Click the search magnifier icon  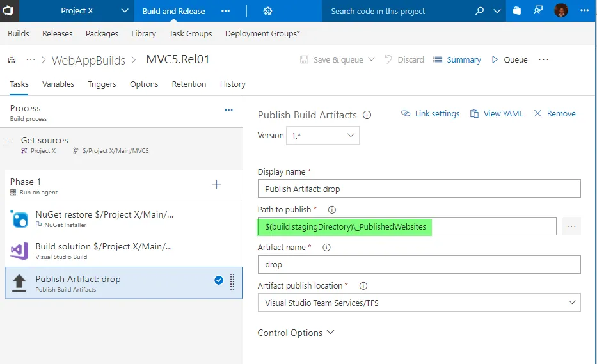tap(479, 11)
